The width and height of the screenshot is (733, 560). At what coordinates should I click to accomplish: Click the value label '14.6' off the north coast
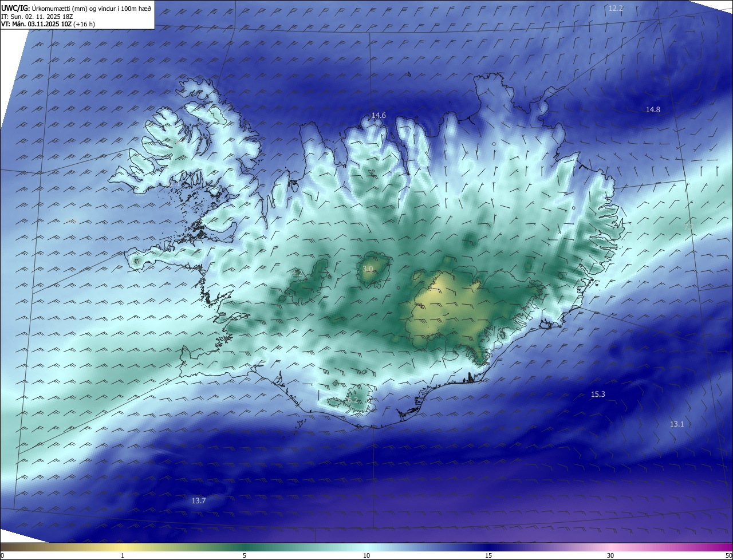coord(379,115)
